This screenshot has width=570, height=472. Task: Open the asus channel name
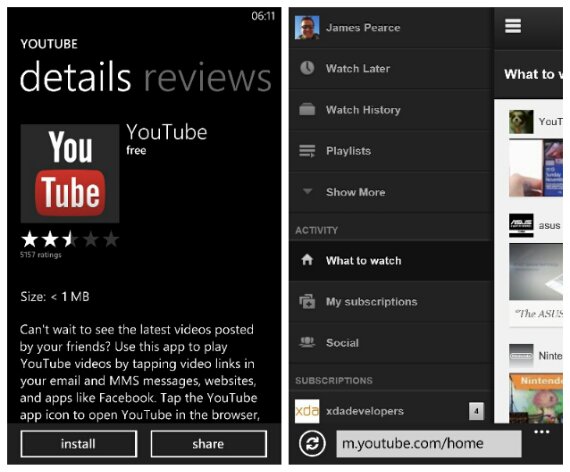(x=549, y=225)
